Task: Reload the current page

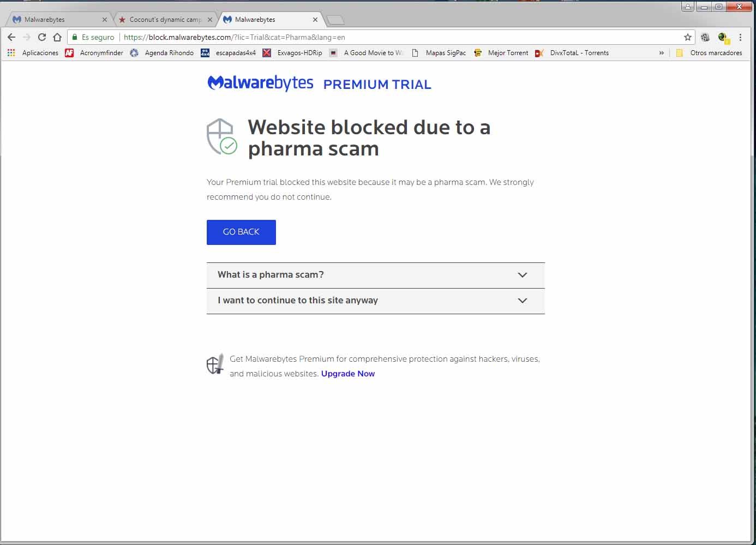Action: (x=42, y=37)
